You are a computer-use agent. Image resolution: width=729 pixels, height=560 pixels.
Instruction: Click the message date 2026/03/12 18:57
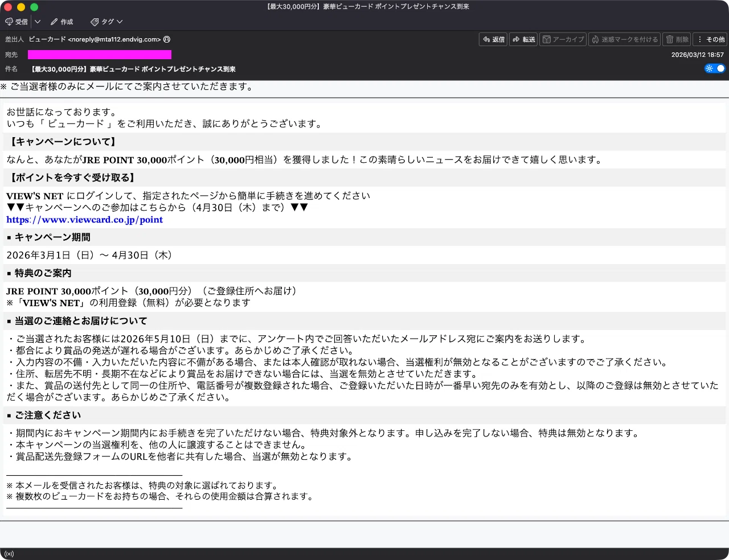pos(697,55)
